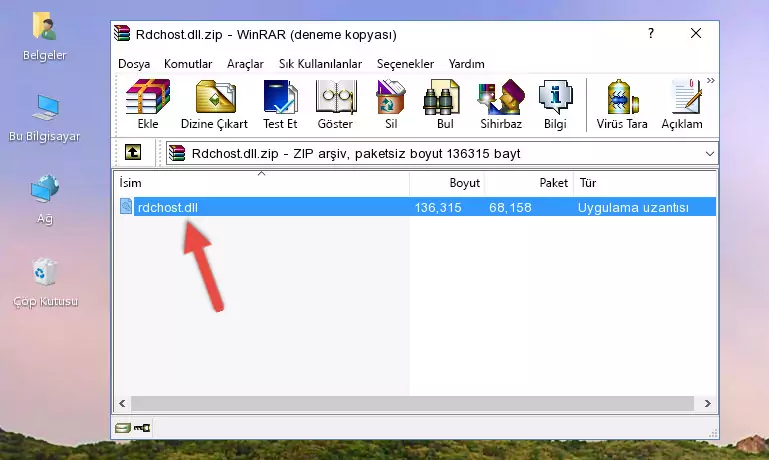769x460 pixels.
Task: Show archive Bilgi information
Action: pyautogui.click(x=555, y=104)
